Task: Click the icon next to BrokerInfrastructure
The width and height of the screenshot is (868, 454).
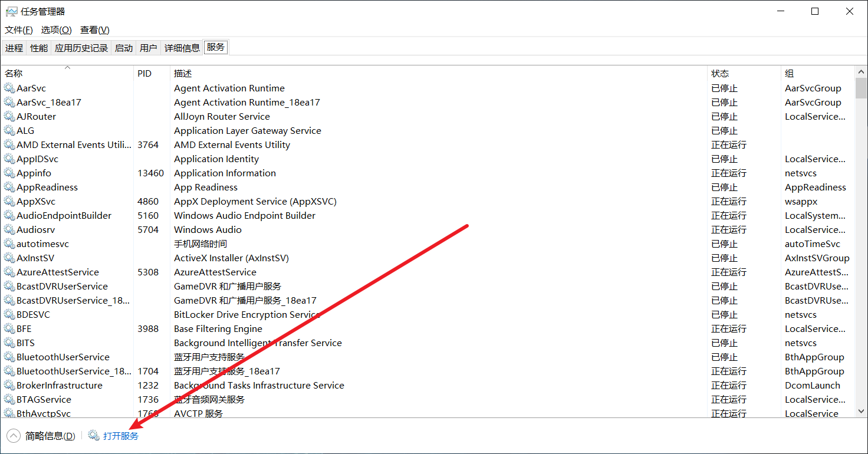Action: [x=9, y=386]
